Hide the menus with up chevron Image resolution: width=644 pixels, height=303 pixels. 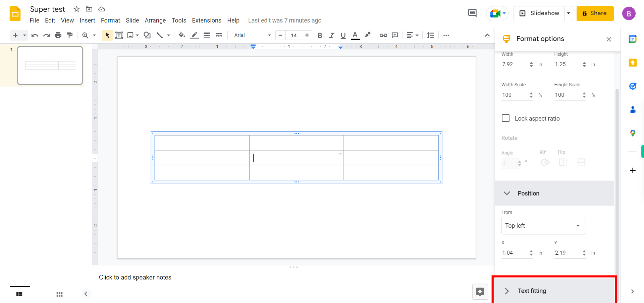tap(487, 35)
